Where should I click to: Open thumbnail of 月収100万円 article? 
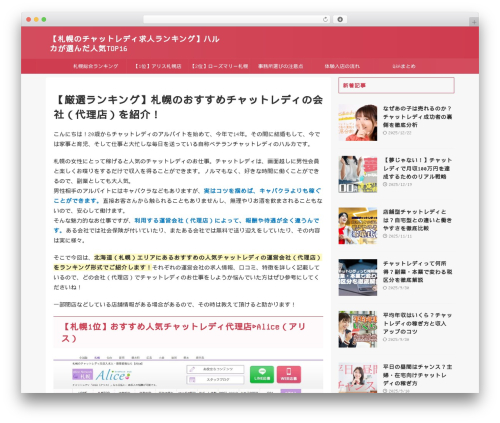pyautogui.click(x=358, y=174)
